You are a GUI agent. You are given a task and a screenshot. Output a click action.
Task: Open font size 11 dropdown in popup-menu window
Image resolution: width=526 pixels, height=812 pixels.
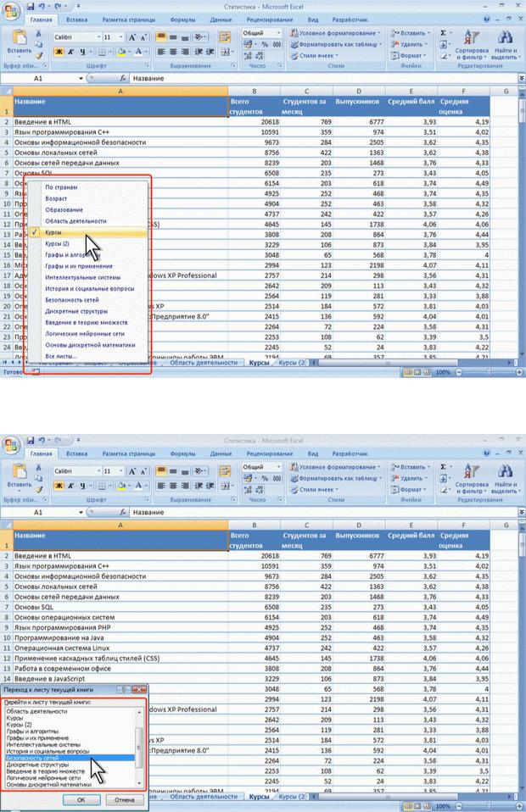[x=121, y=37]
